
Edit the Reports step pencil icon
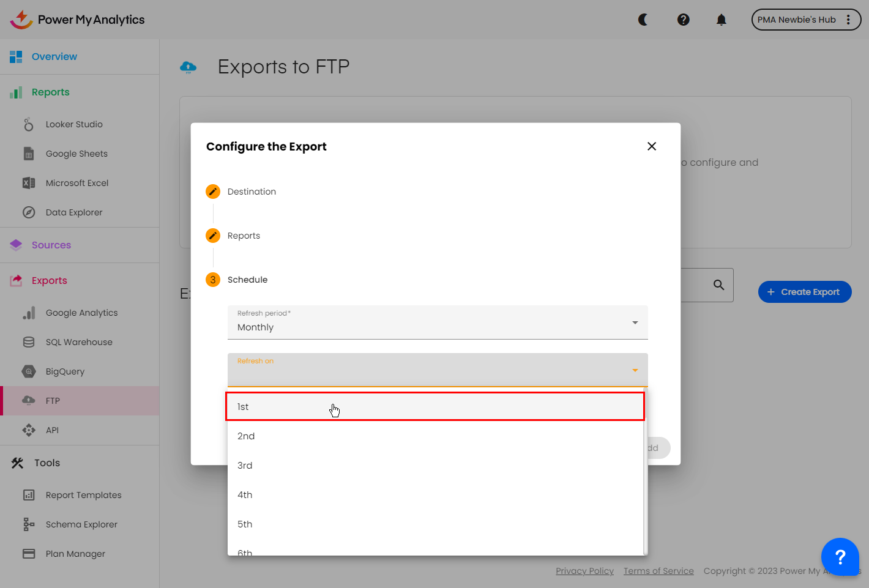pos(213,236)
